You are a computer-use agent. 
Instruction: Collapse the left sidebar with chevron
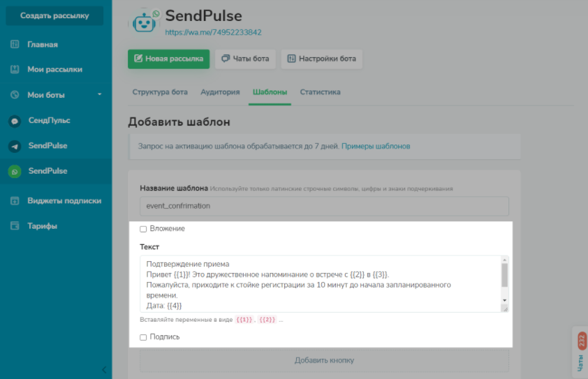coord(104,369)
